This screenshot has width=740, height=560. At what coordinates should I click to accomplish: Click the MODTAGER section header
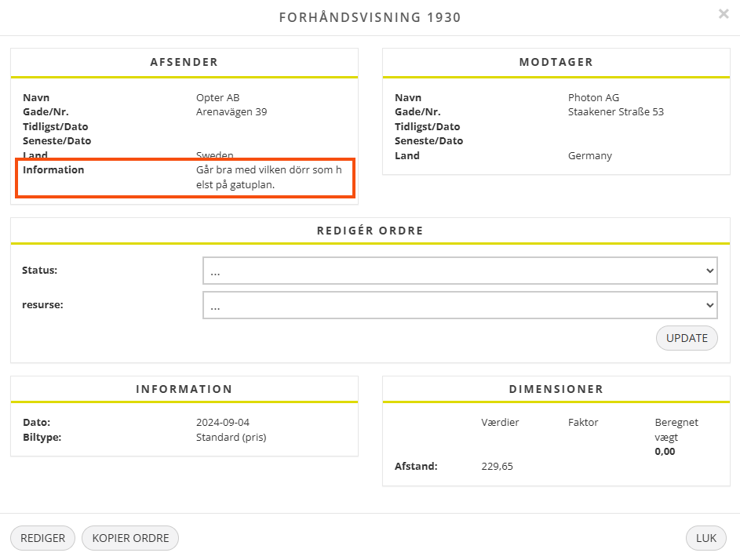point(556,62)
